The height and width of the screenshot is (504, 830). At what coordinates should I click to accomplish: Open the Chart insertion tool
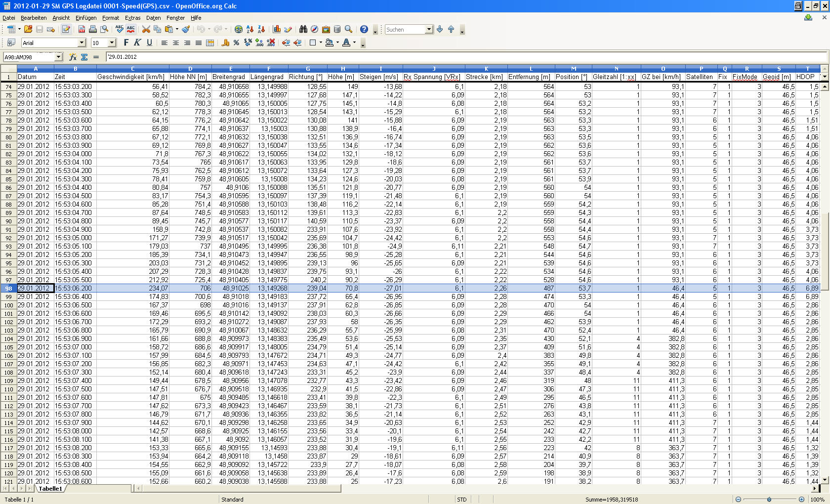pos(277,29)
